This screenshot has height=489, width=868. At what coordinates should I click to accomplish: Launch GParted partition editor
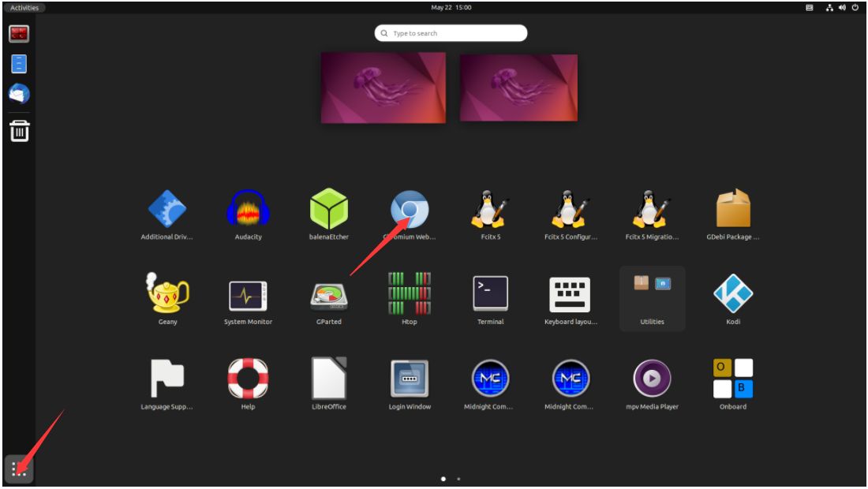[x=329, y=296]
